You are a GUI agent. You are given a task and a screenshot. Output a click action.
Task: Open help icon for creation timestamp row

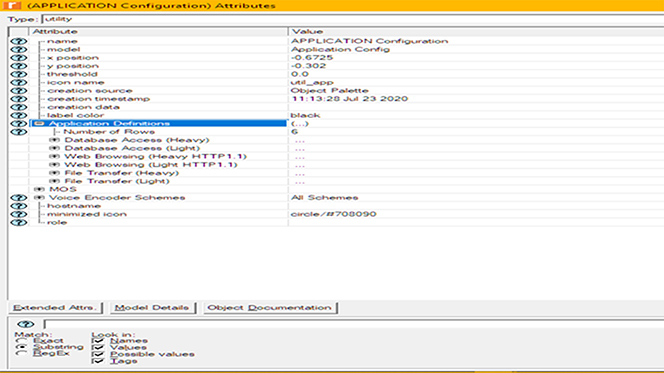(x=19, y=99)
